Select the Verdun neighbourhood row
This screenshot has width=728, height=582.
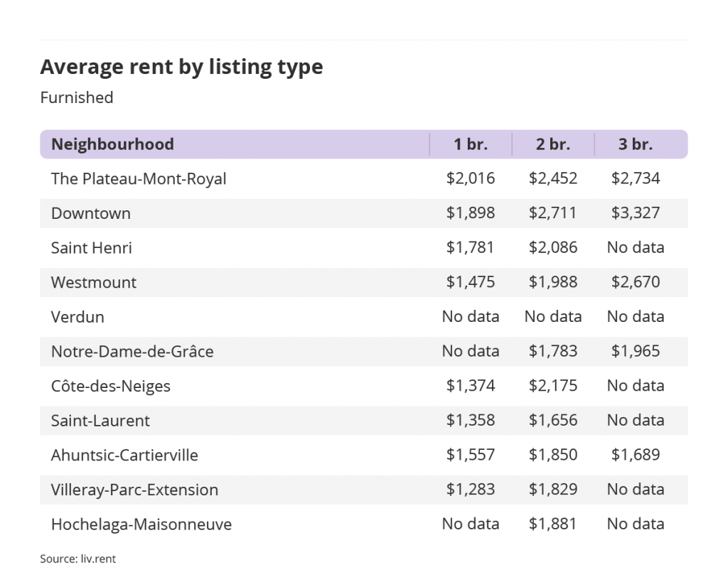(x=363, y=317)
